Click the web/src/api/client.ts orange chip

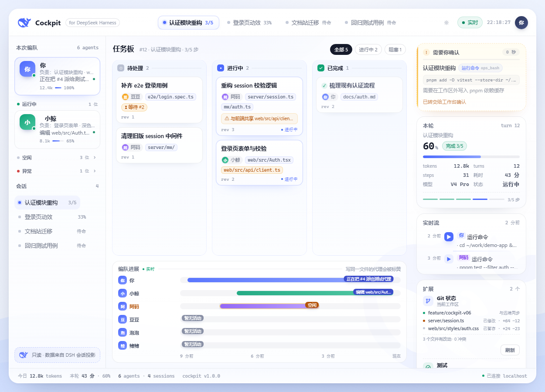pyautogui.click(x=252, y=170)
